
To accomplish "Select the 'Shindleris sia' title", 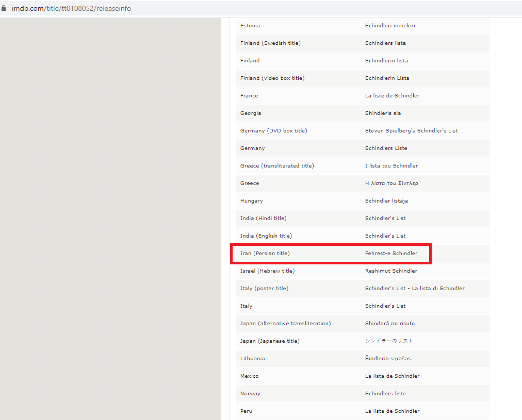I will coord(383,113).
